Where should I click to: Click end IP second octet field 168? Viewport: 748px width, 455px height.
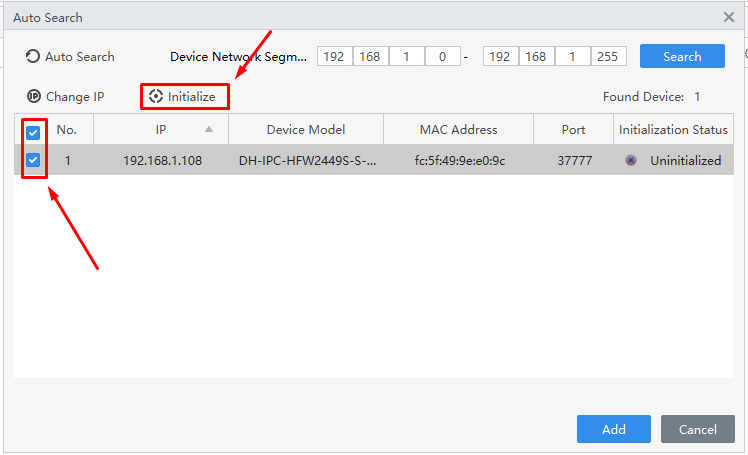pos(536,56)
